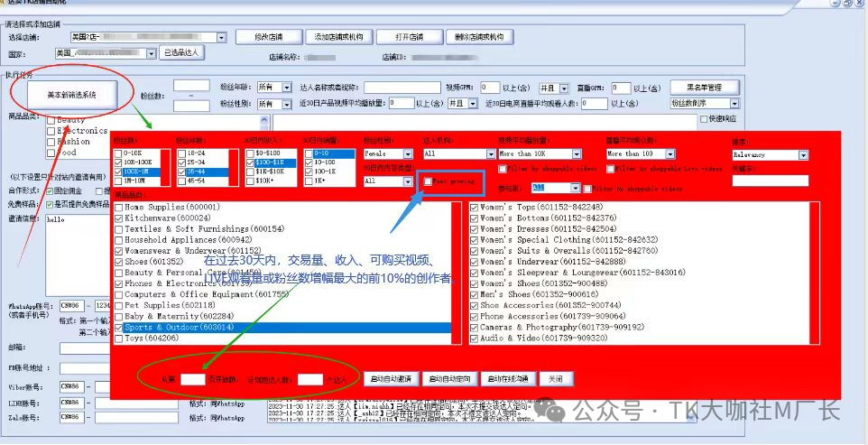868x445 pixels.
Task: Open the 黑名单管理 blacklist manager
Action: click(x=704, y=88)
